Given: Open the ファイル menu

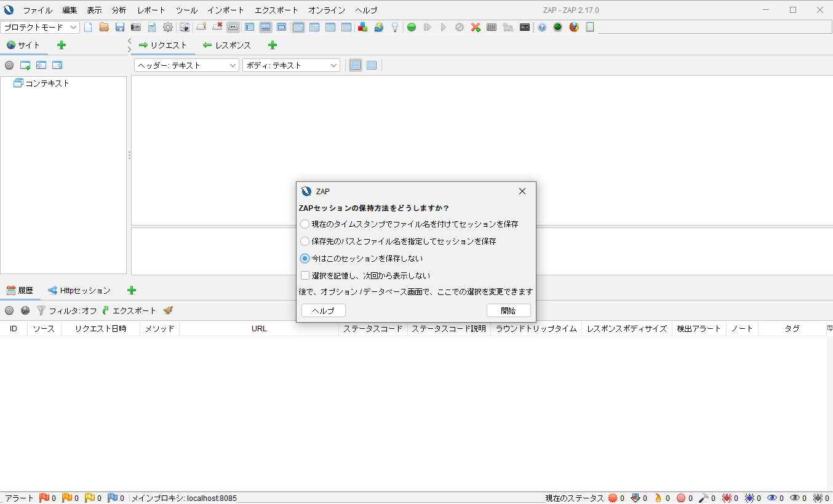Looking at the screenshot, I should (38, 10).
